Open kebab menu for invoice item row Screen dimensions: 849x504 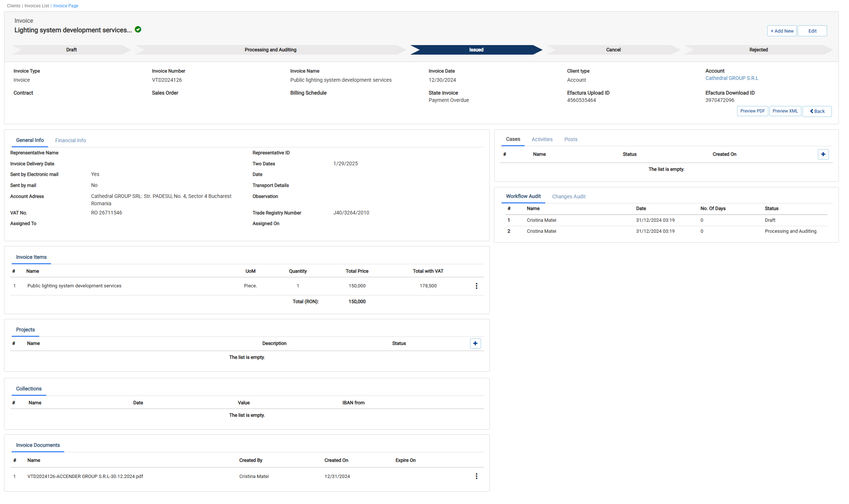coord(476,286)
